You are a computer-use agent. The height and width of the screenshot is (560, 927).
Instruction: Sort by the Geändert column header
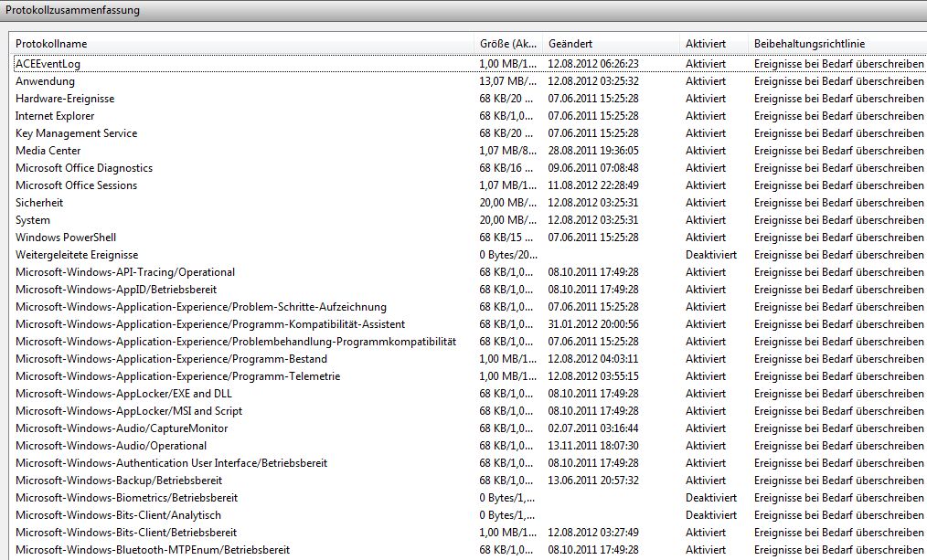[611, 44]
